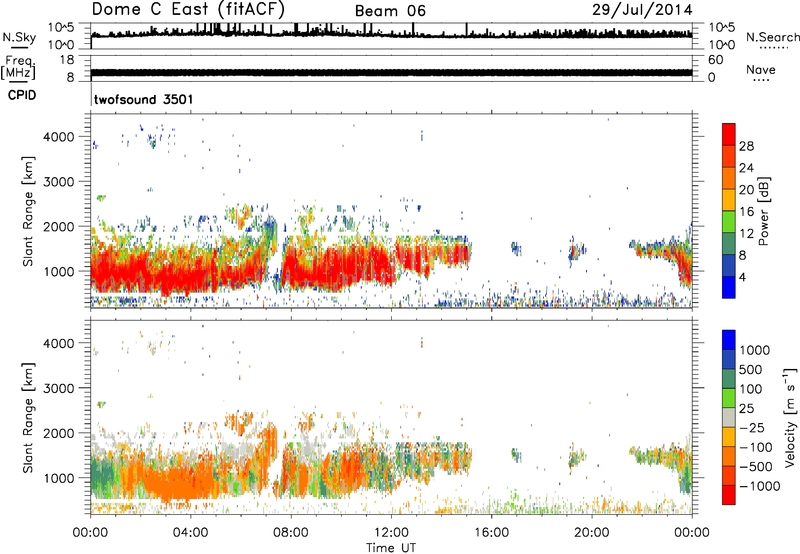This screenshot has height=554, width=800.
Task: Click the '08:00' time axis label
Action: (x=291, y=533)
